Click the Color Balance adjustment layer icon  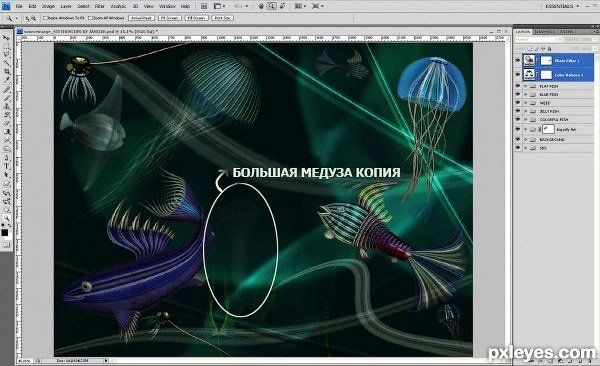(529, 74)
